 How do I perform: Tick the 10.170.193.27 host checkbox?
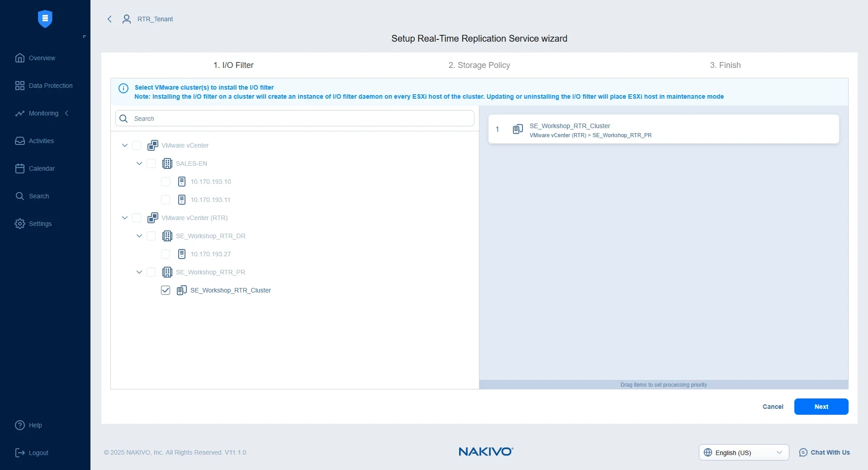166,254
